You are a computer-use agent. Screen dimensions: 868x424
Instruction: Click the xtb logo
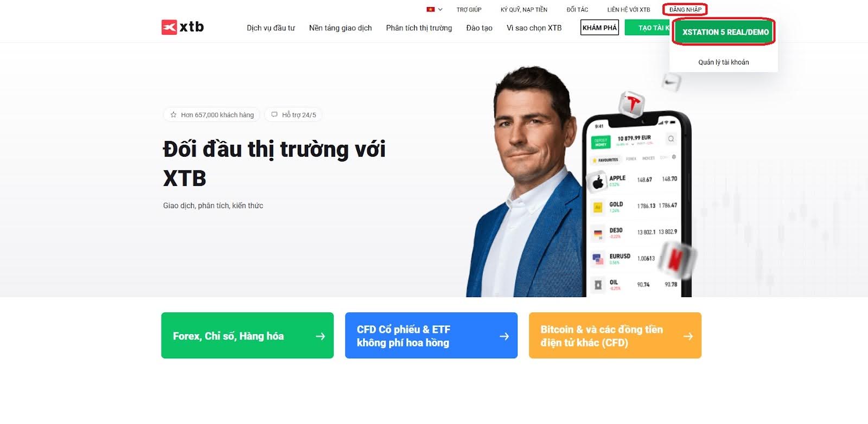pos(182,27)
